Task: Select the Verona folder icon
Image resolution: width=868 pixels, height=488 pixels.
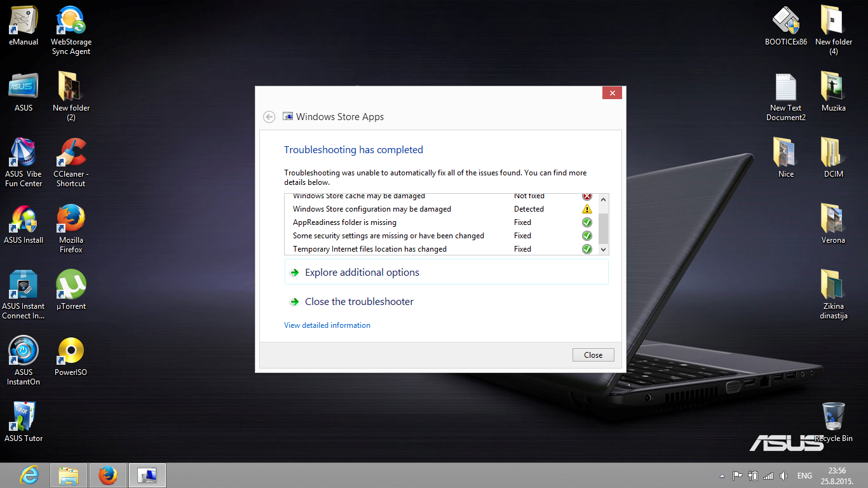Action: pos(834,224)
